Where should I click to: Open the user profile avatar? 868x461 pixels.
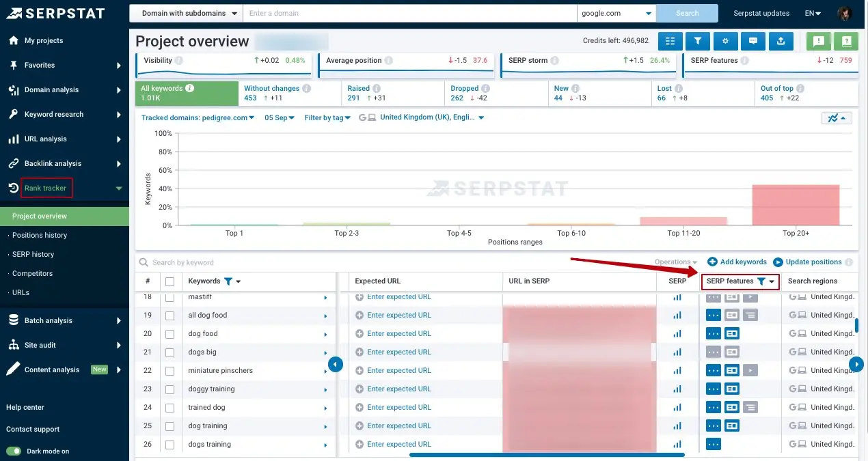(x=845, y=13)
